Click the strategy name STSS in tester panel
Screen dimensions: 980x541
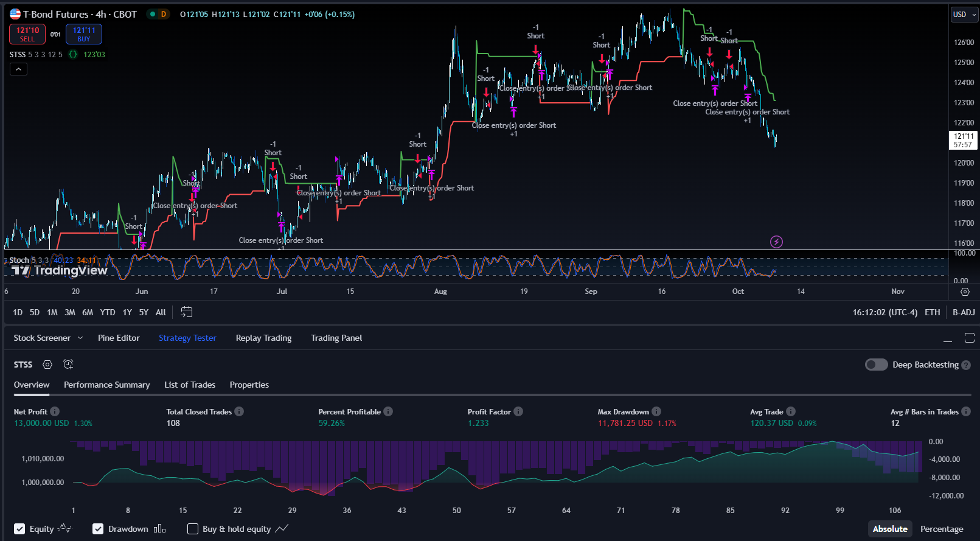pos(23,365)
